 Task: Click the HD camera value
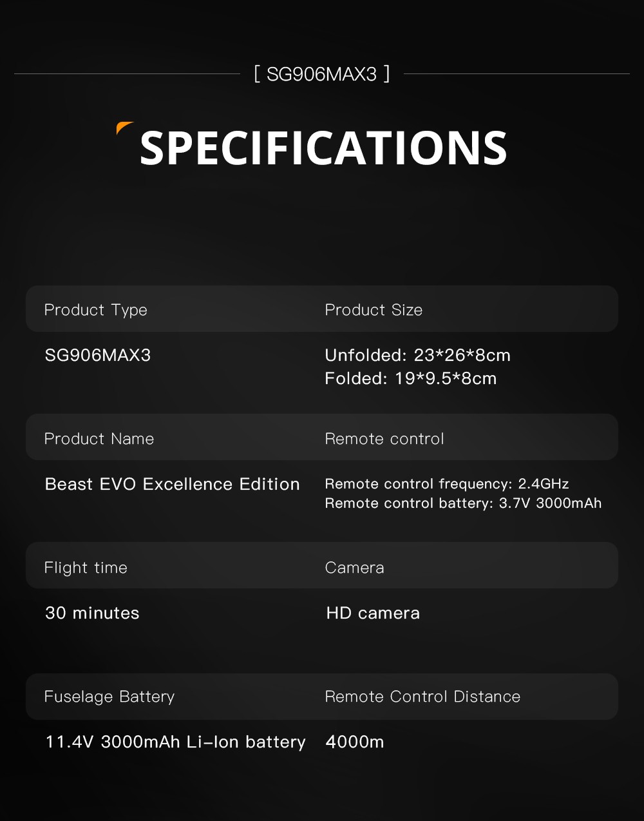coord(373,613)
